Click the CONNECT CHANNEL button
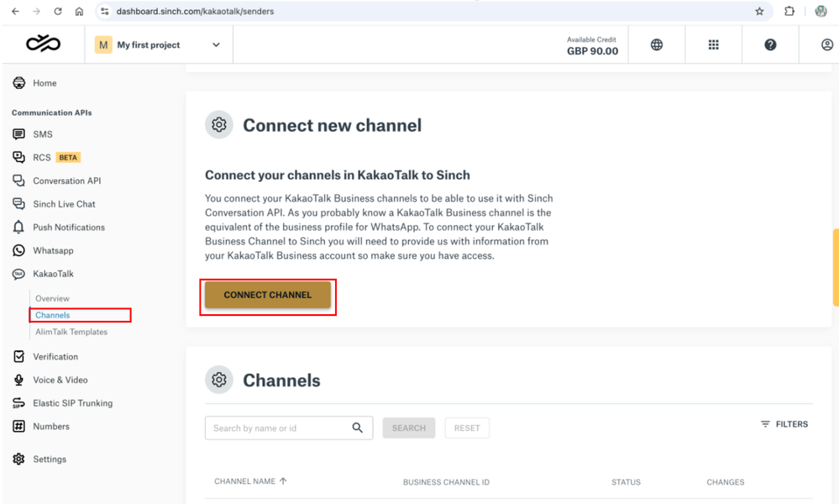The width and height of the screenshot is (839, 504). click(x=268, y=295)
